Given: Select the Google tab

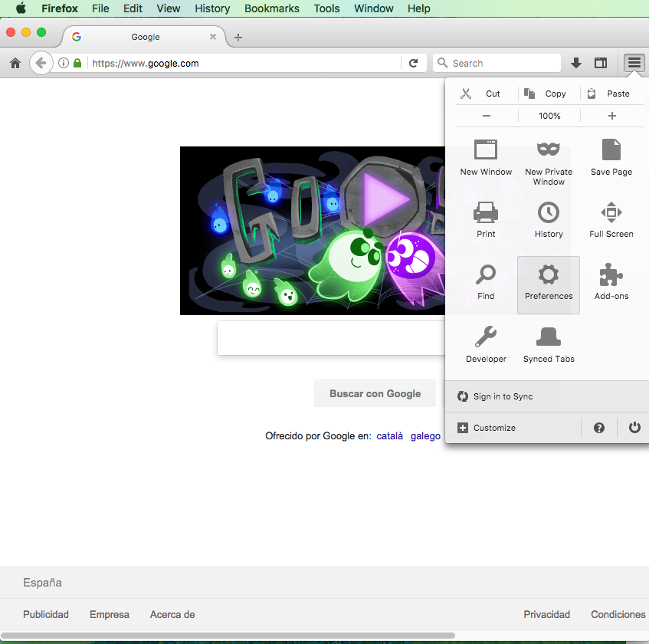Looking at the screenshot, I should pyautogui.click(x=145, y=37).
